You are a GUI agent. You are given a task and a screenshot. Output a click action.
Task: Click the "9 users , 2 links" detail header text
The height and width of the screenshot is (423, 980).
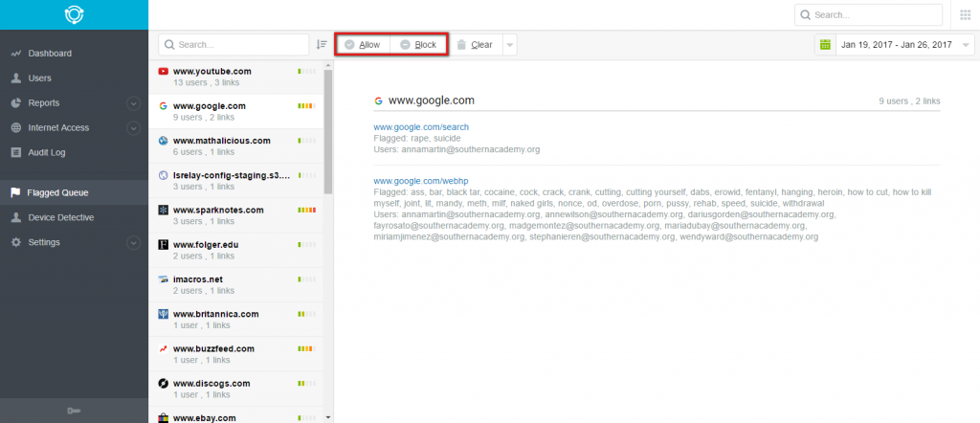click(909, 101)
